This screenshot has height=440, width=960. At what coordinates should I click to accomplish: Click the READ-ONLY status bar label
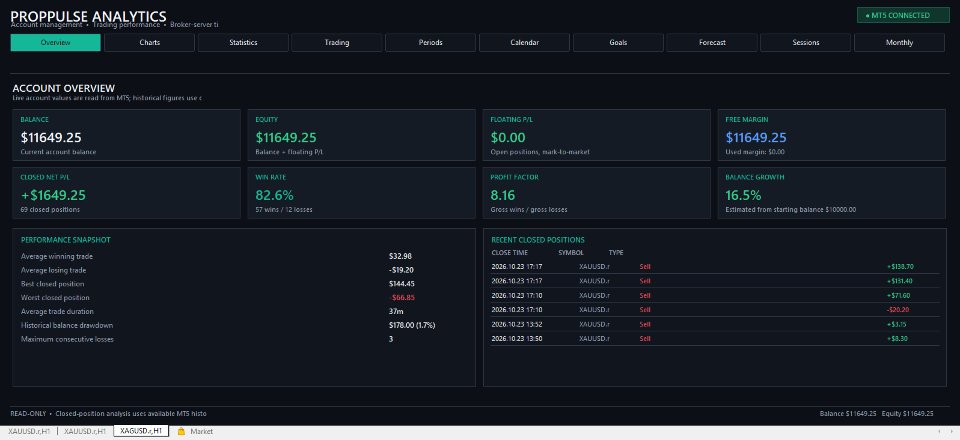(28, 414)
